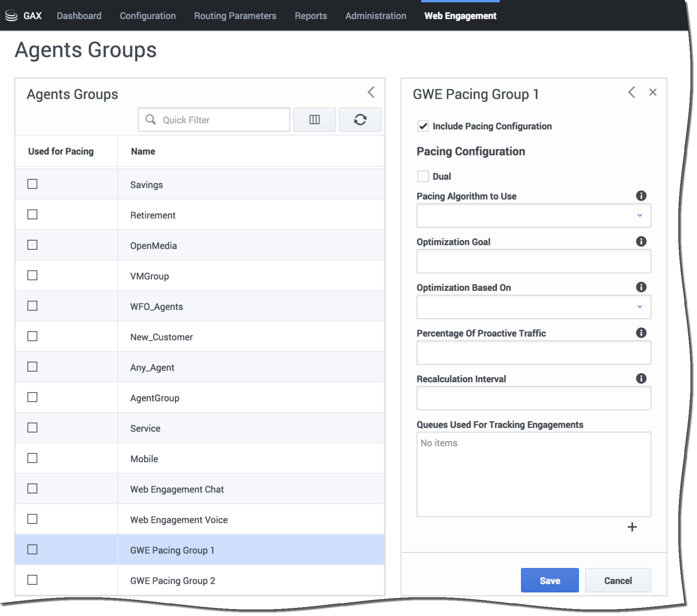Image resolution: width=697 pixels, height=616 pixels.
Task: Open the Administration menu
Action: tap(376, 16)
